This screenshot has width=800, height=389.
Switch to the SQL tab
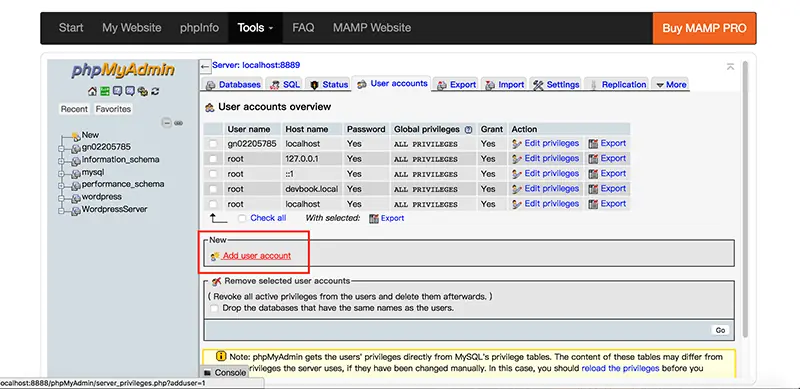pyautogui.click(x=285, y=85)
